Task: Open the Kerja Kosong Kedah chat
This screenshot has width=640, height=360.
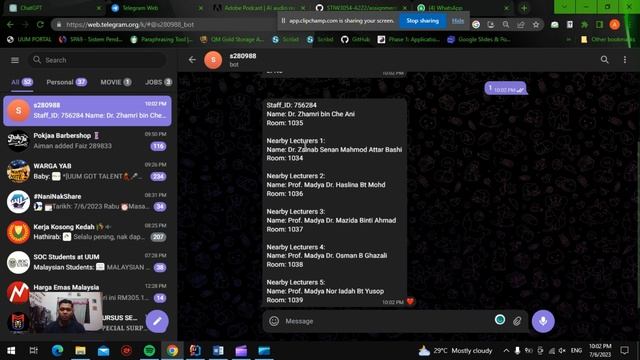Action: (x=87, y=232)
